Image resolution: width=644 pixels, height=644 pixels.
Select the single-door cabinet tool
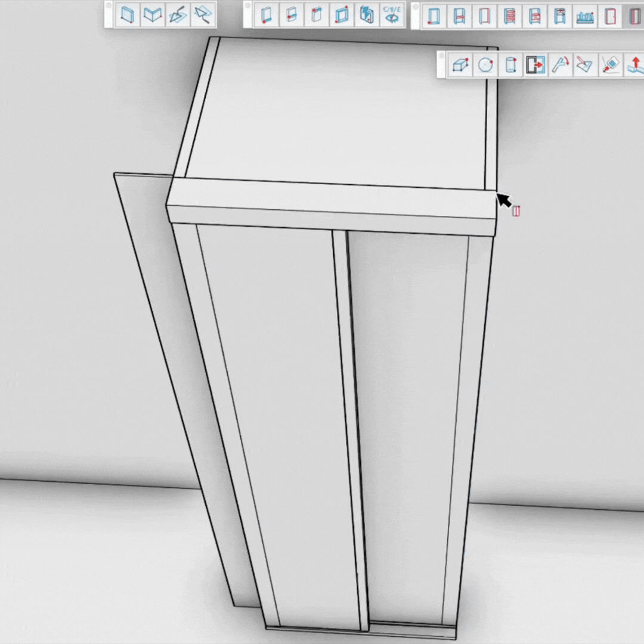[610, 16]
